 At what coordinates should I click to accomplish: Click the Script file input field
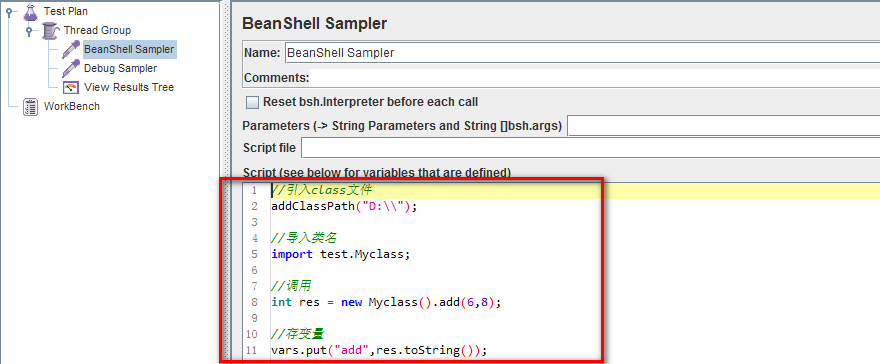(590, 148)
